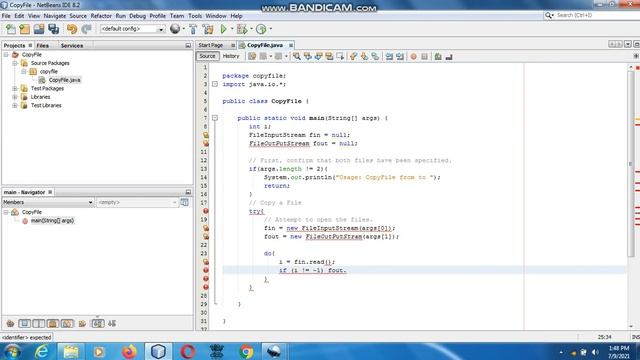The height and width of the screenshot is (360, 640).
Task: Toggle Sort by Name in Navigator
Action: (98, 324)
